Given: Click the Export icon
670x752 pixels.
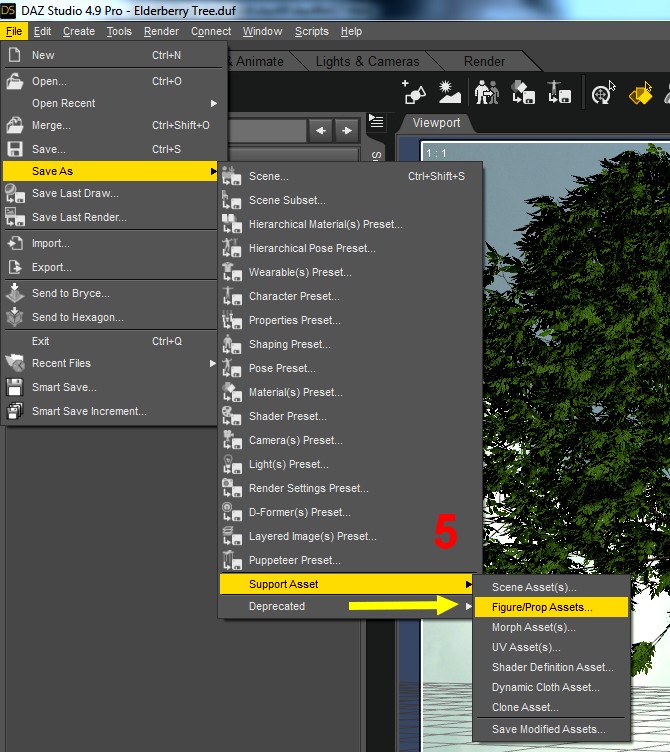Looking at the screenshot, I should pyautogui.click(x=14, y=267).
